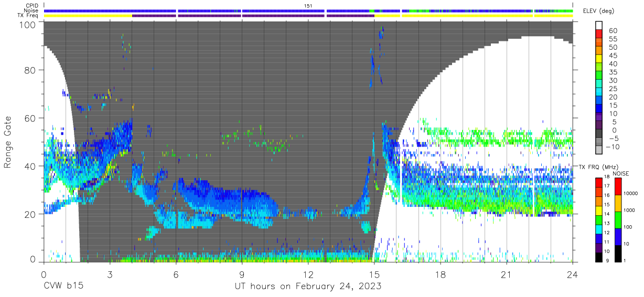Click the 'CVW b15' radar beam label
Viewport: 644px width, 297px height.
63,286
